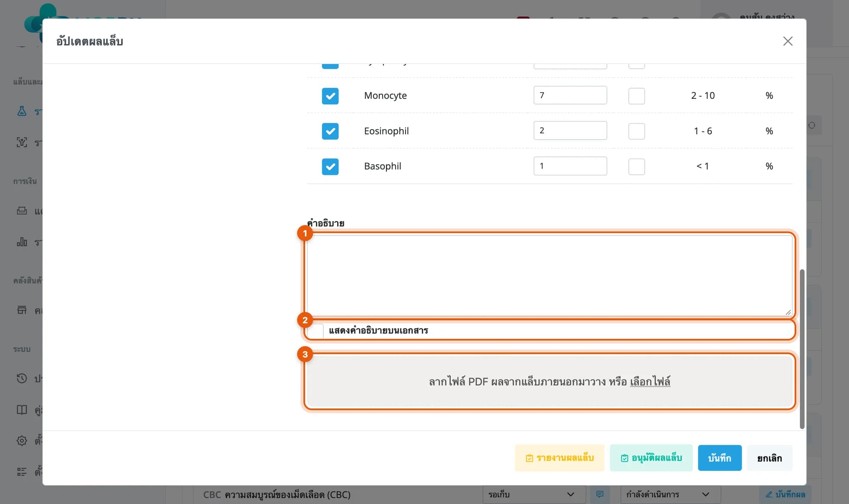Click the Basophil value input field
This screenshot has height=504, width=849.
coord(570,166)
